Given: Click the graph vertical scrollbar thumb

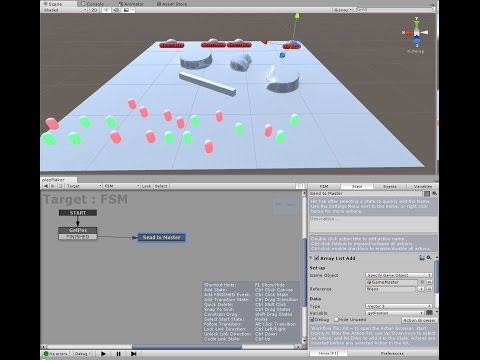Looking at the screenshot, I should [304, 272].
